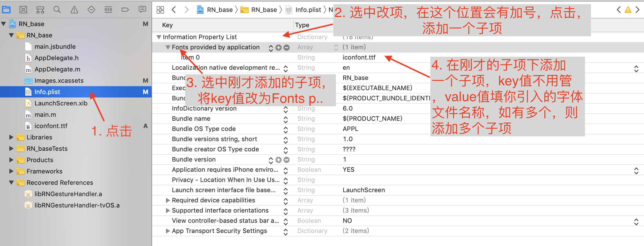Viewport: 644px width, 246px height.
Task: Go forward with the right chevron
Action: (186, 10)
